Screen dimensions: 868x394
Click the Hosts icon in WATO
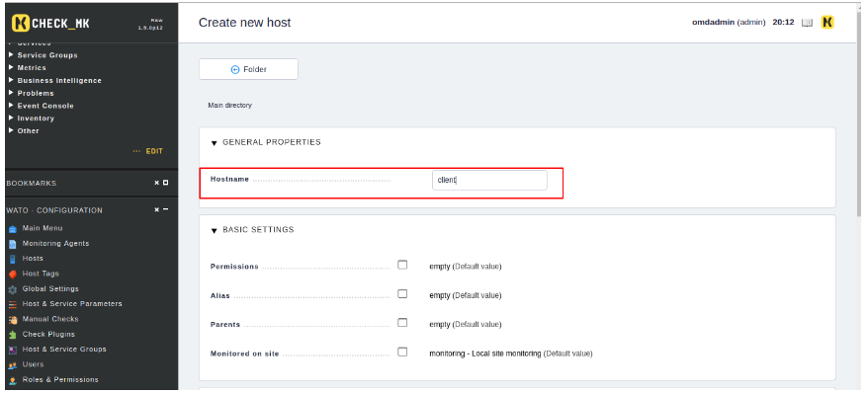(x=13, y=259)
